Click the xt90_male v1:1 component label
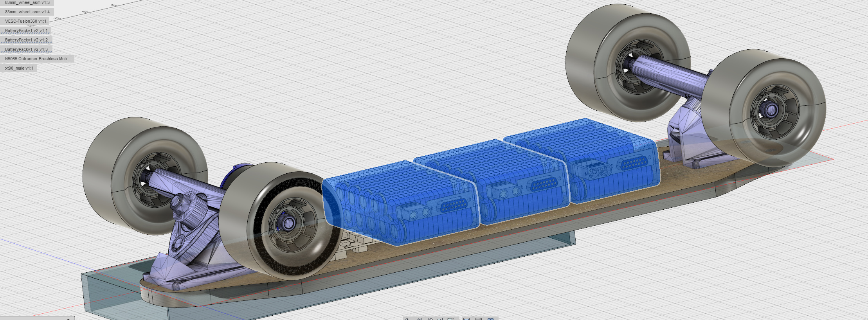Image resolution: width=868 pixels, height=320 pixels. point(19,68)
